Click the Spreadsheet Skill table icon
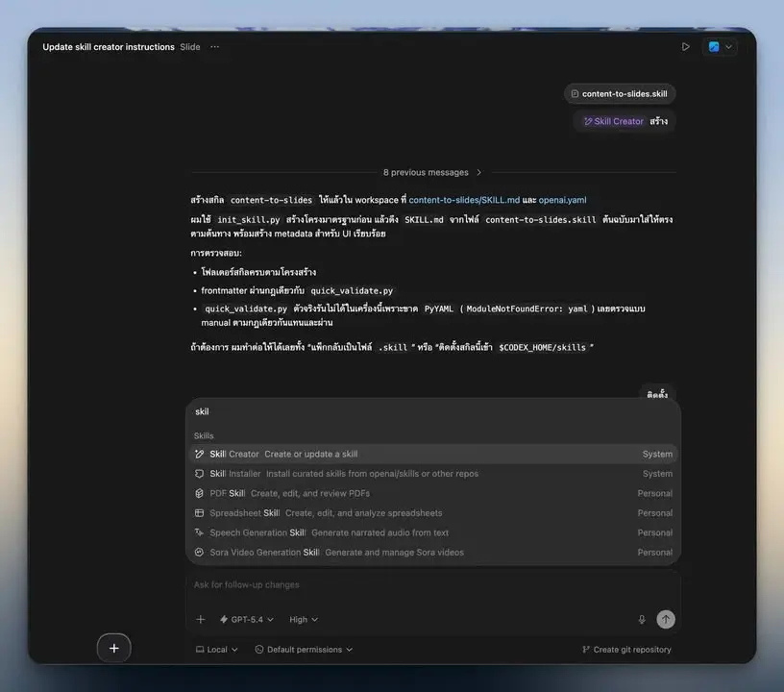The image size is (784, 692). [x=199, y=513]
